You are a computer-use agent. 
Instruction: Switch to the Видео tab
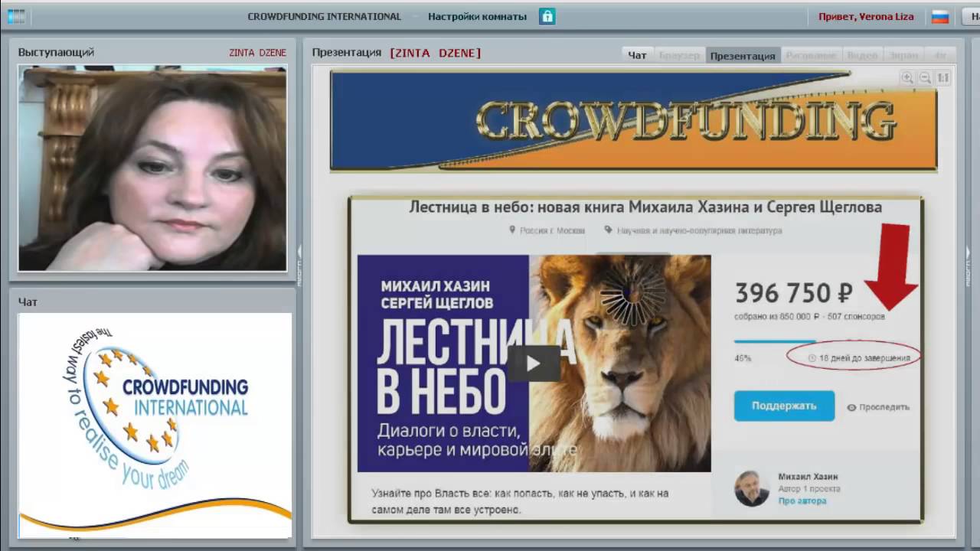862,55
